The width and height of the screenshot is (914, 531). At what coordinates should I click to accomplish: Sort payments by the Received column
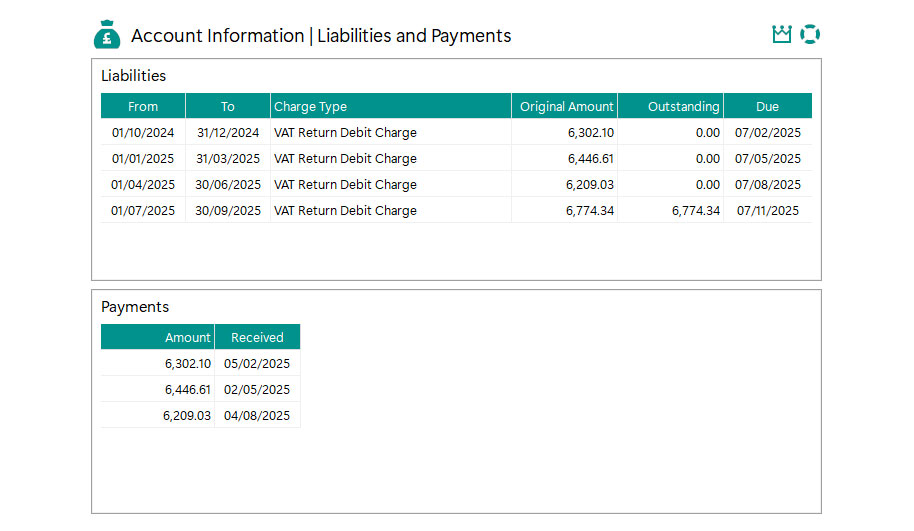[257, 338]
